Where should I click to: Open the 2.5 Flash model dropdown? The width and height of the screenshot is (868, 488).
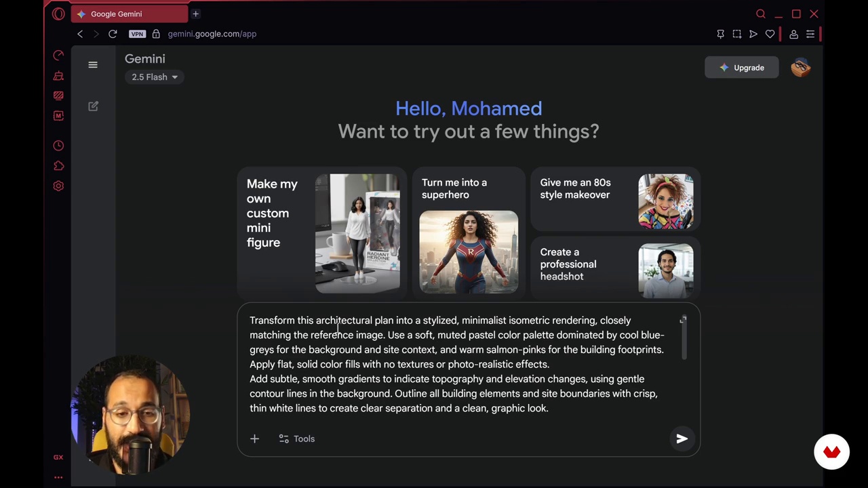click(155, 77)
